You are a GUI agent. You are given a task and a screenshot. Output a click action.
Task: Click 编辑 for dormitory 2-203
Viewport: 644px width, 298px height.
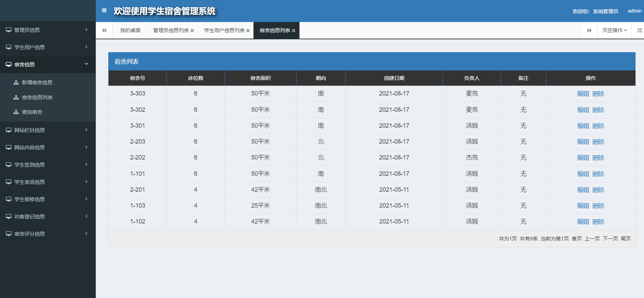click(x=583, y=142)
